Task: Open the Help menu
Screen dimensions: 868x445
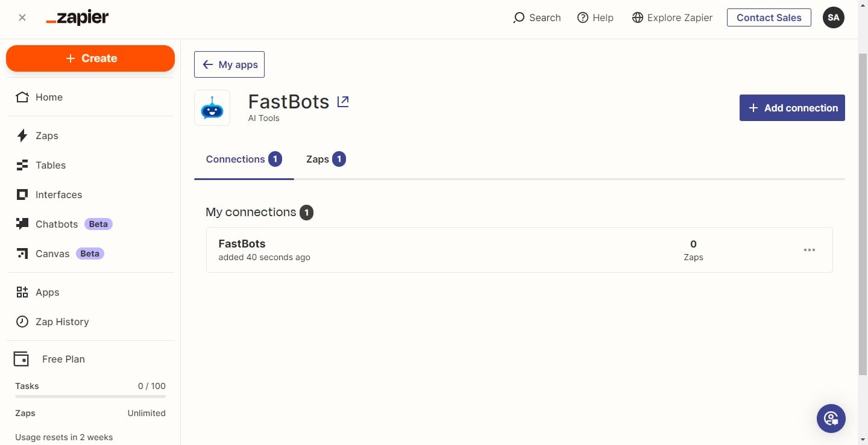Action: click(595, 17)
